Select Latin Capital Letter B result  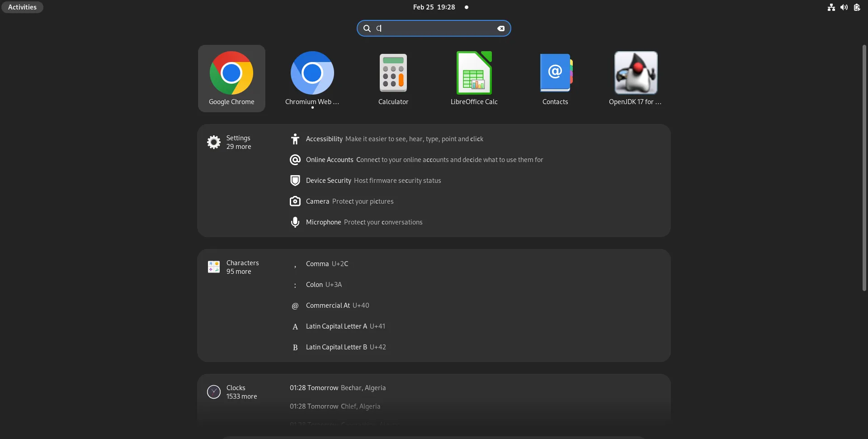click(476, 347)
